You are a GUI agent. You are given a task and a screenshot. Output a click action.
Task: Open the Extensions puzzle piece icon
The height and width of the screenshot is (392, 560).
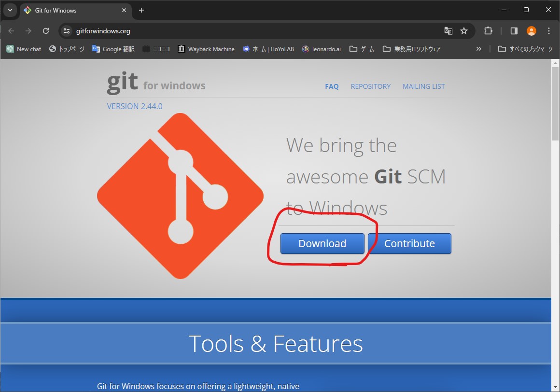[x=488, y=31]
